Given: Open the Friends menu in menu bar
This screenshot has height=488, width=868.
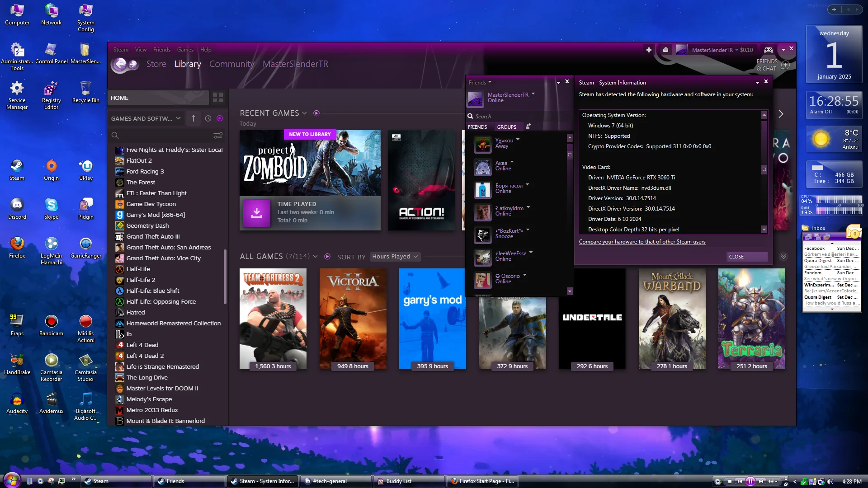Looking at the screenshot, I should [x=162, y=50].
